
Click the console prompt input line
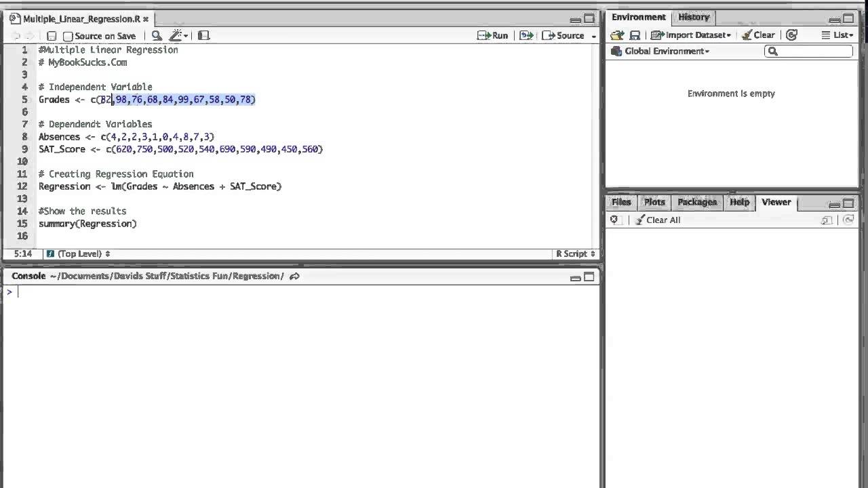coord(302,291)
